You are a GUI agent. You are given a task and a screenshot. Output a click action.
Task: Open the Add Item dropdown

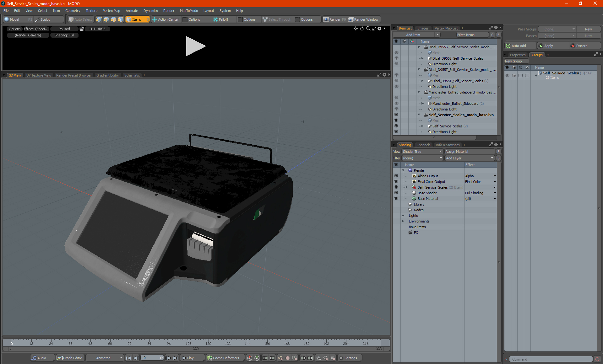(416, 35)
